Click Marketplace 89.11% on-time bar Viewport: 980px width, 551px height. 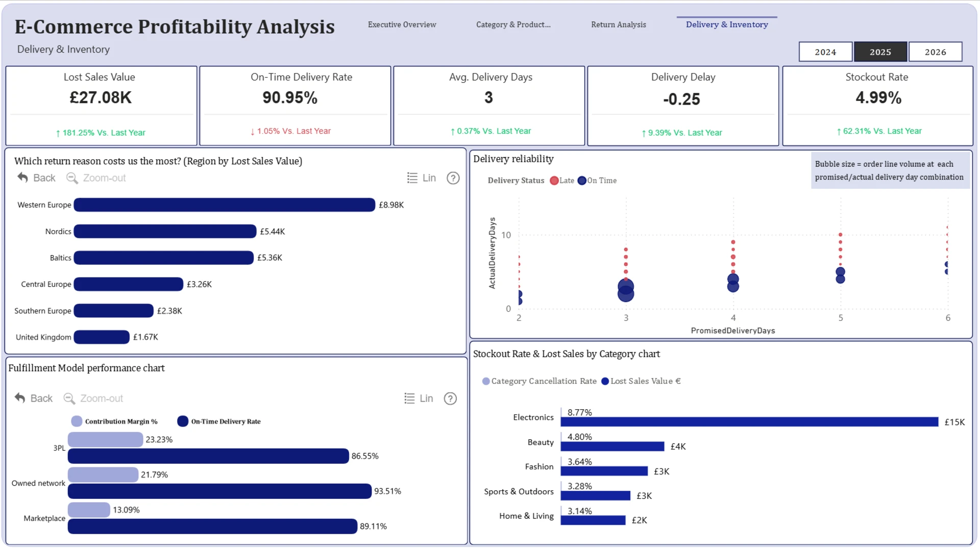coord(212,526)
